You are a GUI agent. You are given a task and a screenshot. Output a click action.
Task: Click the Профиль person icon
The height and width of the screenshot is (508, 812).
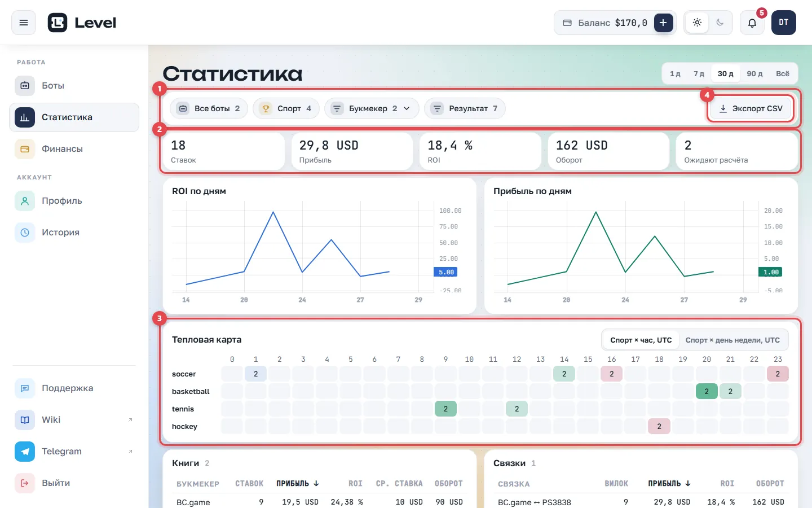coord(25,201)
